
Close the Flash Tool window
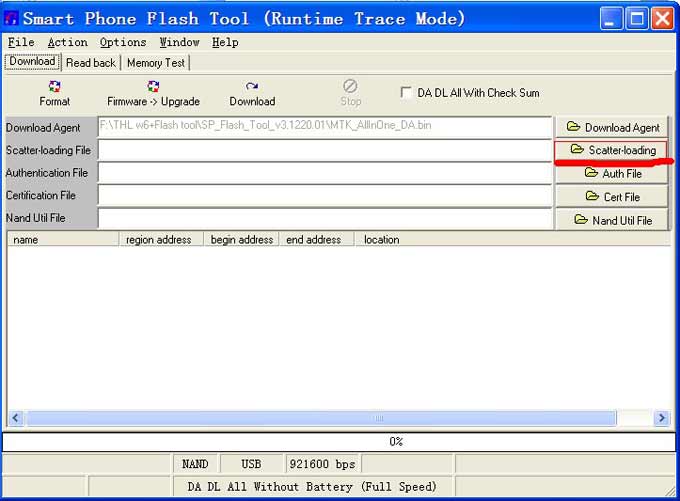point(662,19)
